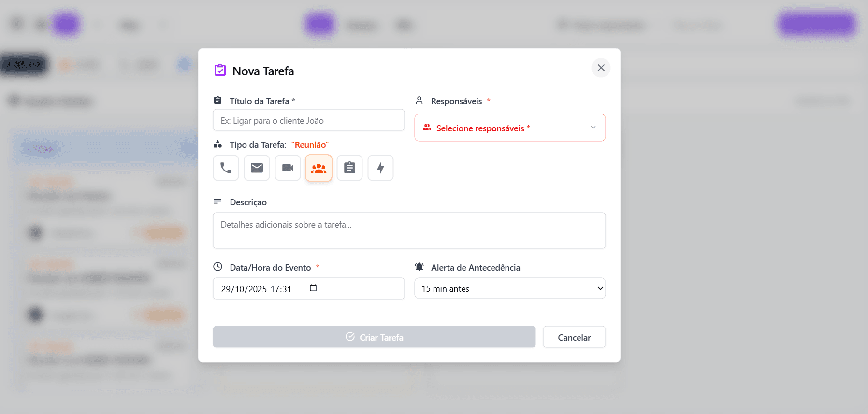Expand the Alerta de Antecedência dropdown
This screenshot has width=868, height=414.
tap(509, 288)
